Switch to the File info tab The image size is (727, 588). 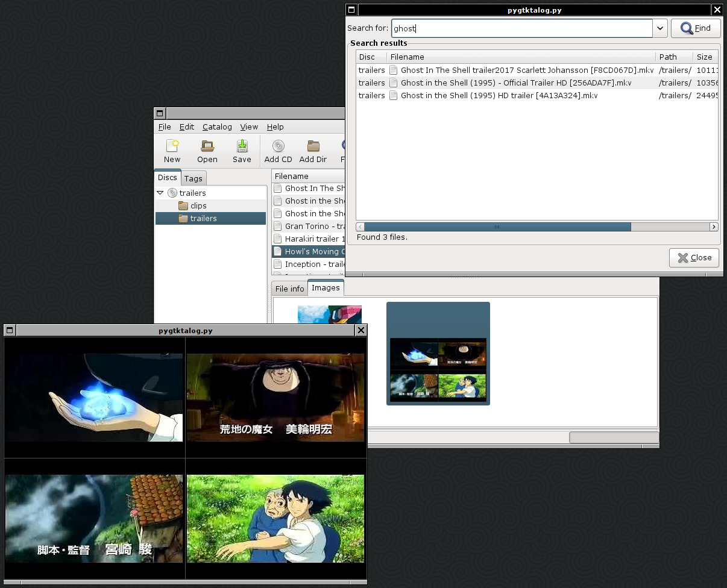[289, 289]
